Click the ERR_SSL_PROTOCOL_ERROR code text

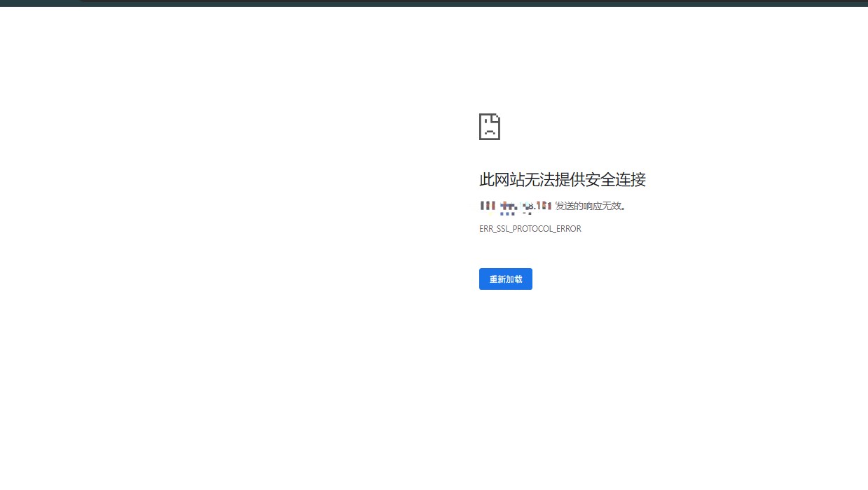click(x=530, y=228)
